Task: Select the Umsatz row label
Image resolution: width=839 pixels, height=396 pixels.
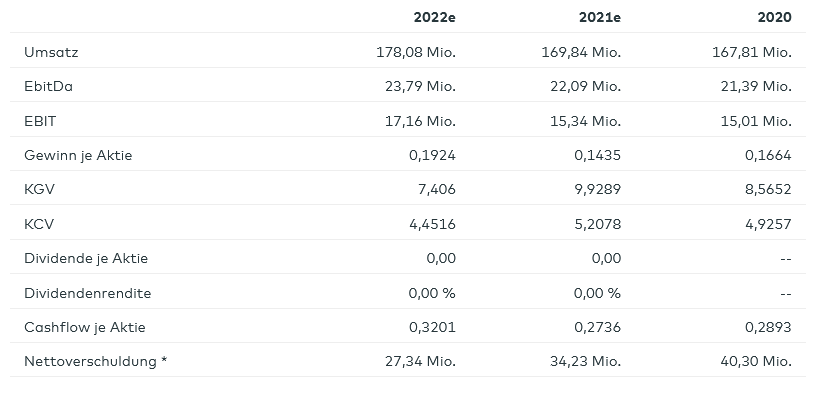Action: pyautogui.click(x=51, y=52)
